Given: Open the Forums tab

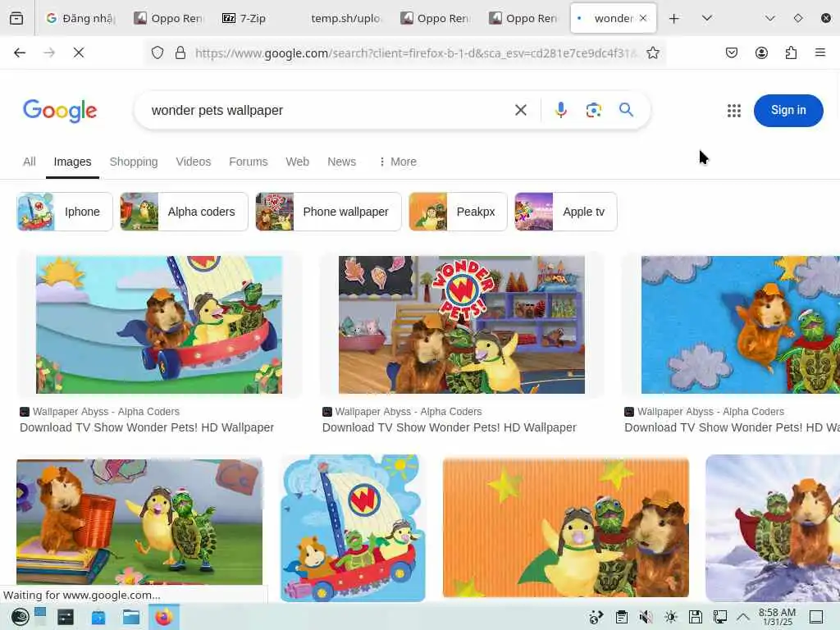Looking at the screenshot, I should pyautogui.click(x=248, y=162).
